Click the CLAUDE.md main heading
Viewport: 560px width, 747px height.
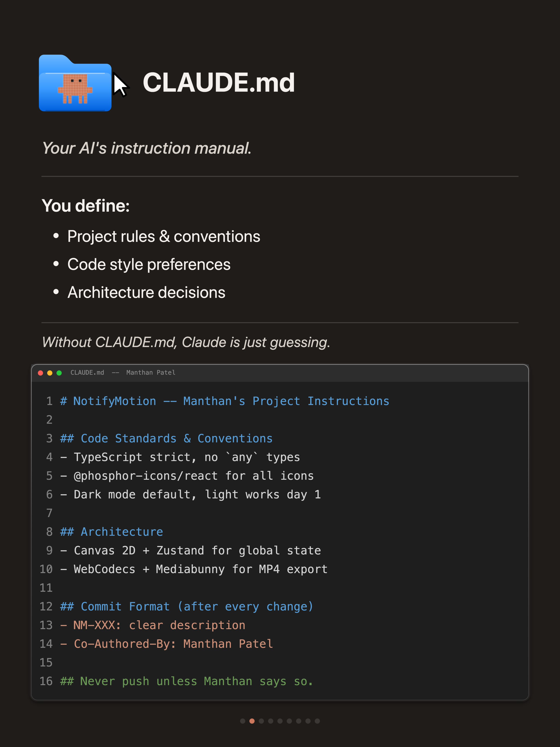[219, 82]
